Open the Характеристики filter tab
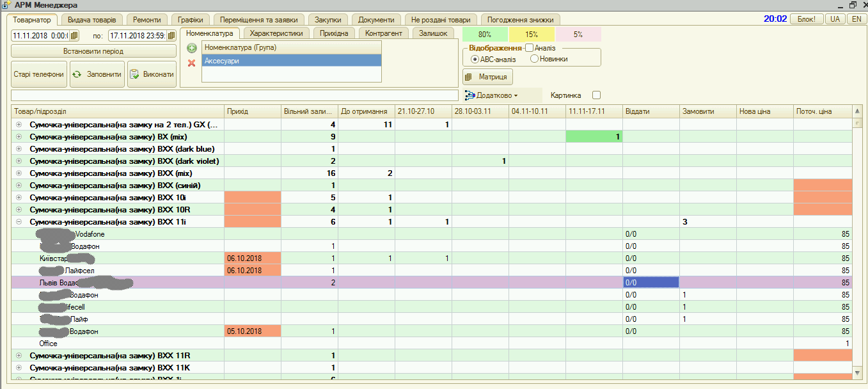Screen dimensions: 868x389 (276, 33)
